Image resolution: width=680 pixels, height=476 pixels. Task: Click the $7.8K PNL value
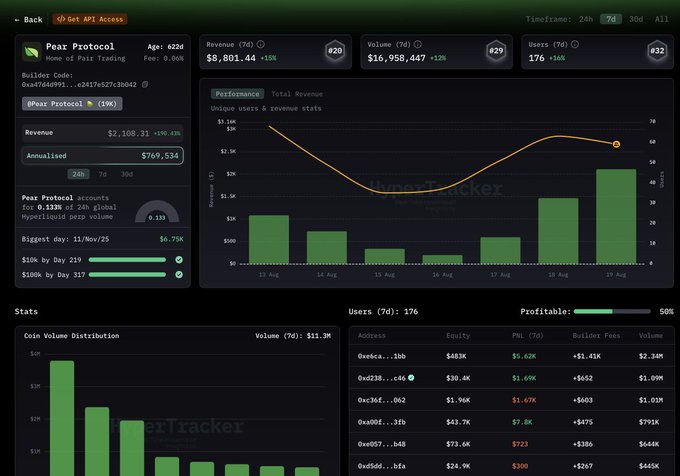(521, 422)
